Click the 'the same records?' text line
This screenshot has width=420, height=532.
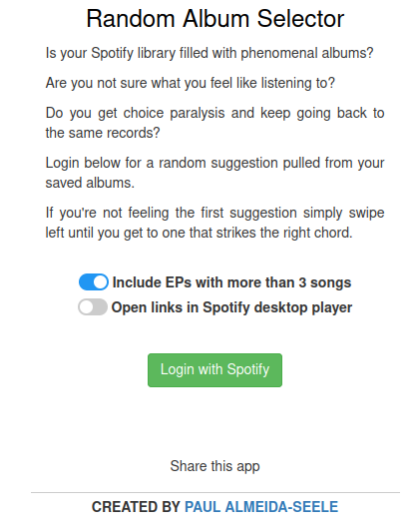[x=103, y=133]
